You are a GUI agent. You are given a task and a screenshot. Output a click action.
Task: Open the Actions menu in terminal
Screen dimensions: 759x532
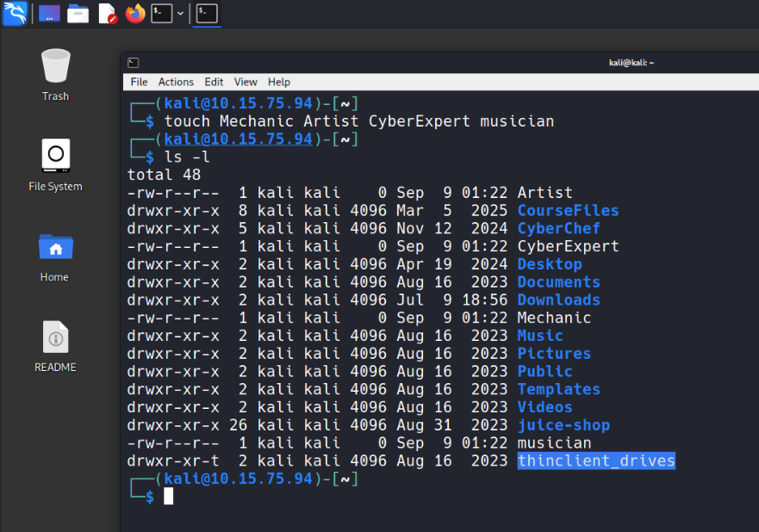pyautogui.click(x=176, y=82)
